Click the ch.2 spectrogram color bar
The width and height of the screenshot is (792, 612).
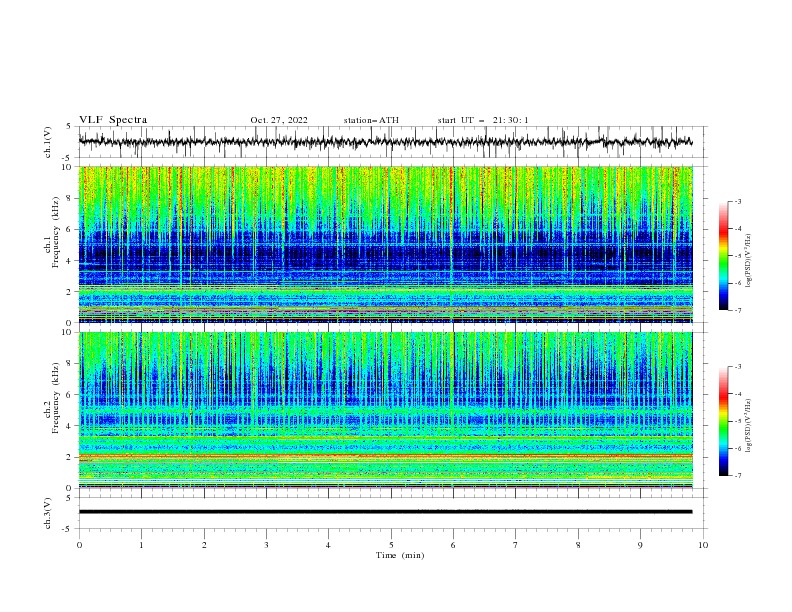pos(724,421)
